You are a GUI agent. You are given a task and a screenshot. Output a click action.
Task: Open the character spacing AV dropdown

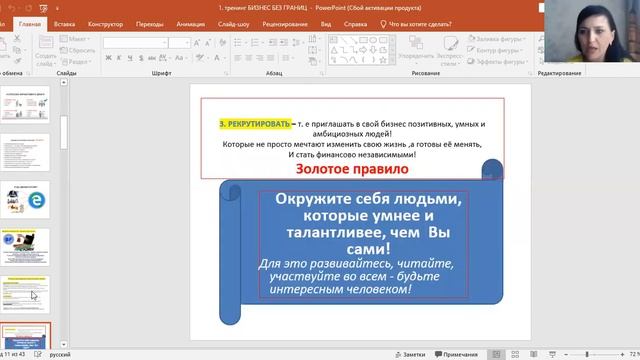pyautogui.click(x=164, y=58)
